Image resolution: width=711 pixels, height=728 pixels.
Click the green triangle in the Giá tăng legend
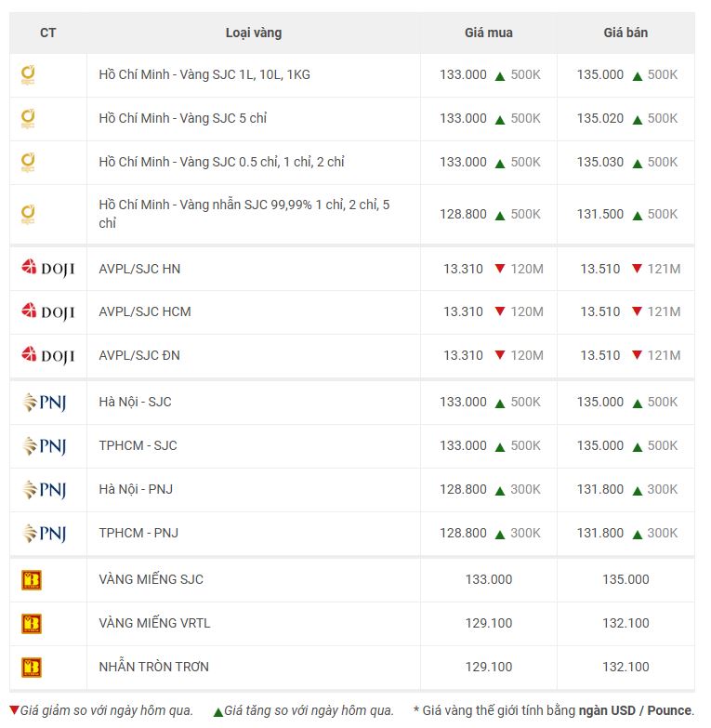[218, 712]
